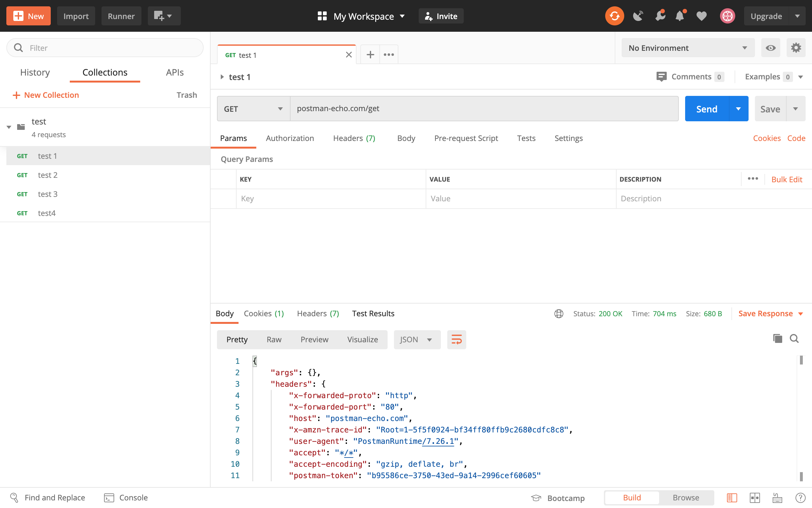This screenshot has width=812, height=508.
Task: Collapse the test collection folder
Action: coord(9,127)
